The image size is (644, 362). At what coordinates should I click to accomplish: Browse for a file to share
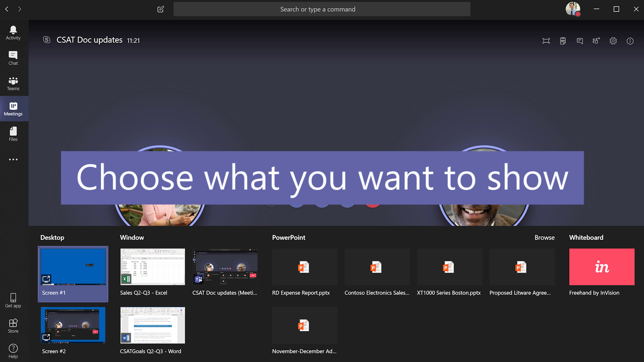(545, 237)
